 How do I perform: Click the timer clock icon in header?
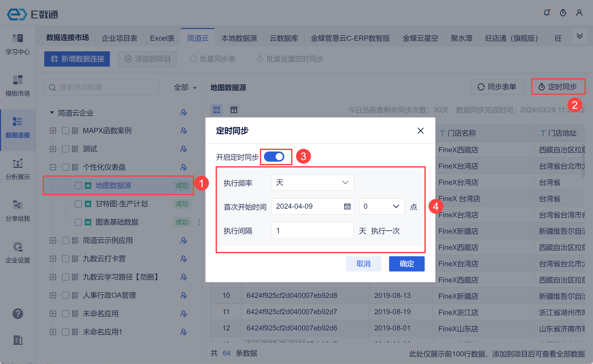click(x=563, y=13)
